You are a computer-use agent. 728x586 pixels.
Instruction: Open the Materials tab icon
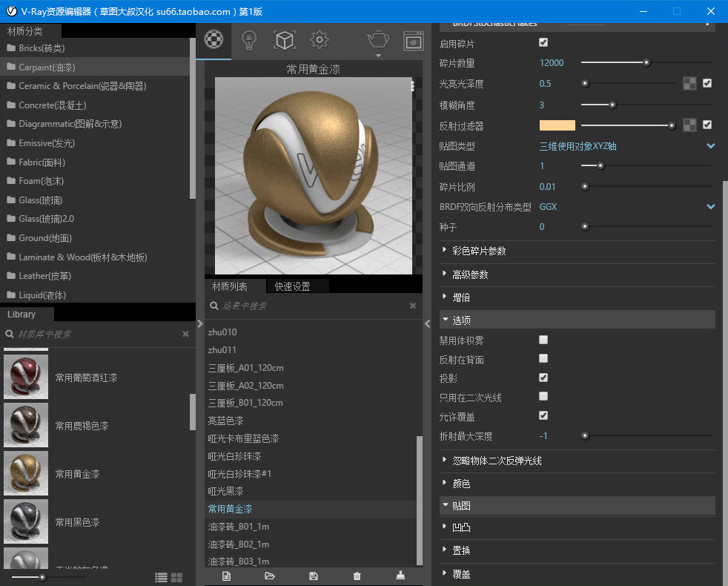click(214, 39)
